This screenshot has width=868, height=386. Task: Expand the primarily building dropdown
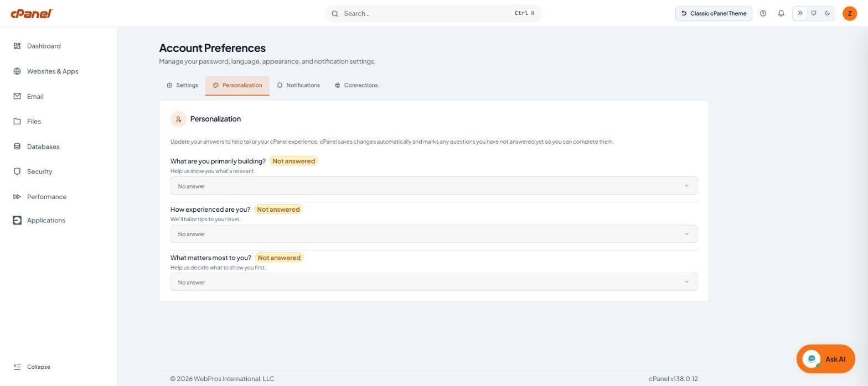pos(433,186)
